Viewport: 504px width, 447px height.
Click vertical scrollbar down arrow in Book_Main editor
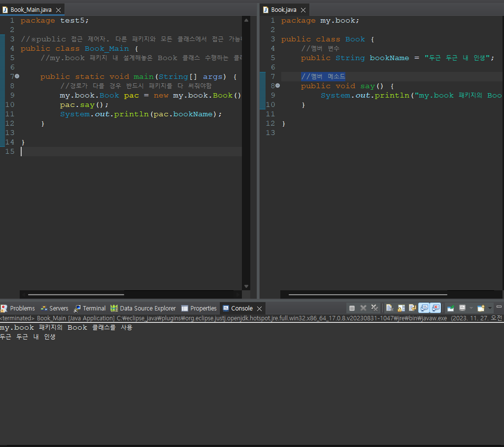click(246, 286)
